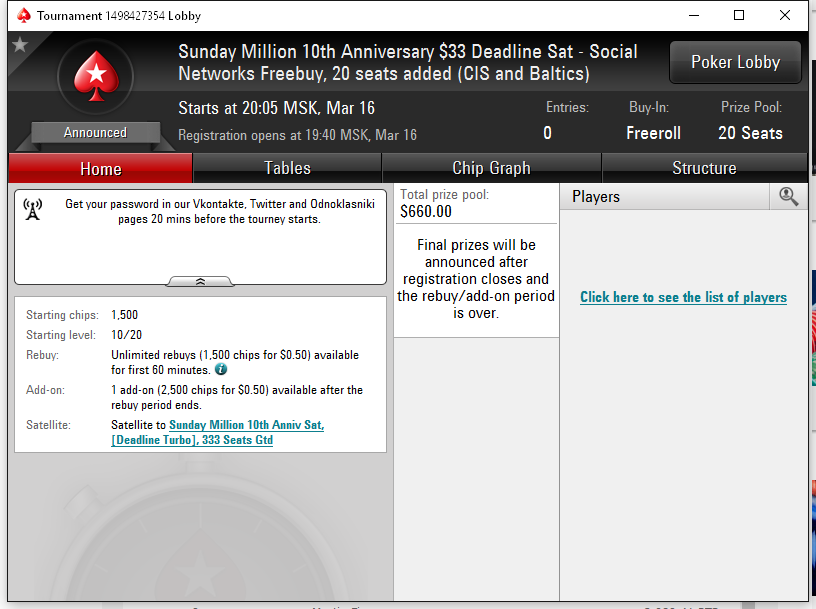Screen dimensions: 816x609
Task: Open the Sunday Million 10th Anniv Sat satellite link
Action: coord(218,433)
